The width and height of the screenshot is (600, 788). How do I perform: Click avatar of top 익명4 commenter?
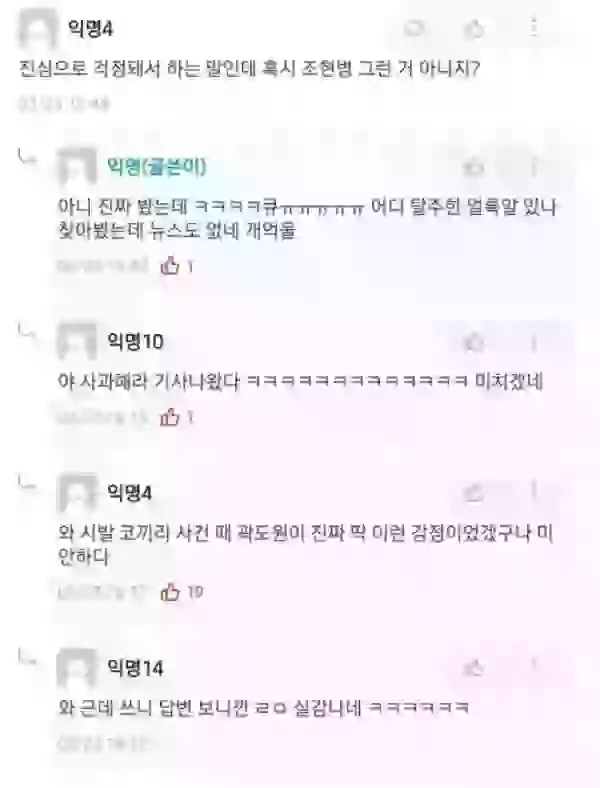point(38,29)
